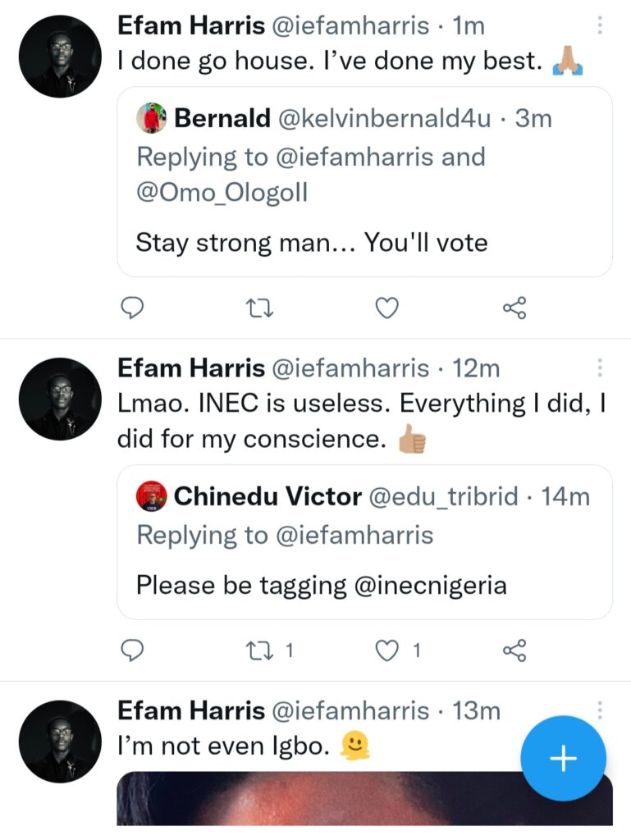Open more options on the 1m tweet
This screenshot has width=631, height=840.
(x=600, y=26)
